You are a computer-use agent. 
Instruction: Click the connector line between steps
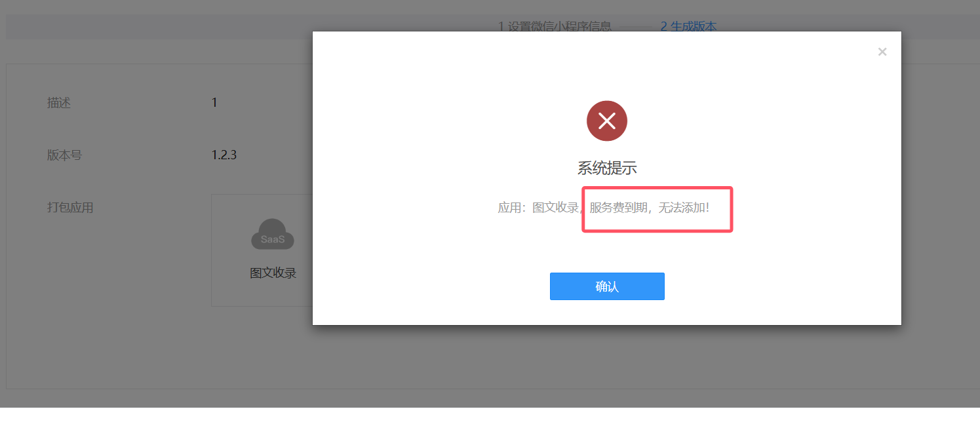point(636,27)
